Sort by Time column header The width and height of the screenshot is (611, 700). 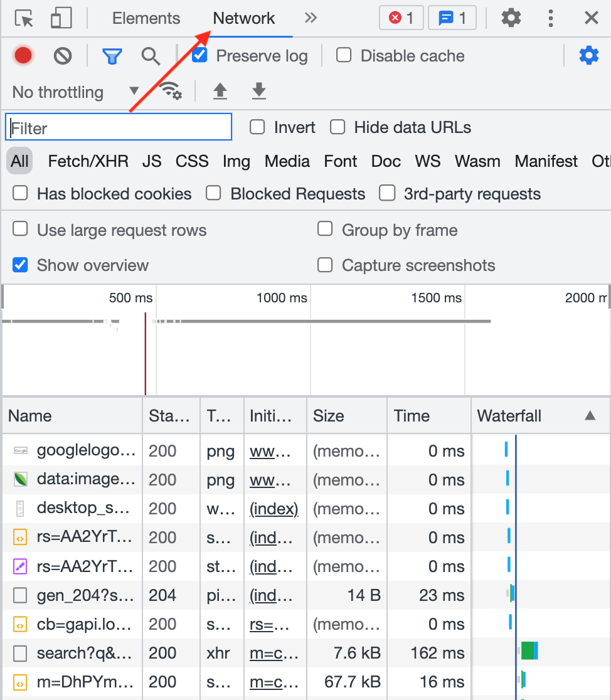[x=429, y=416]
